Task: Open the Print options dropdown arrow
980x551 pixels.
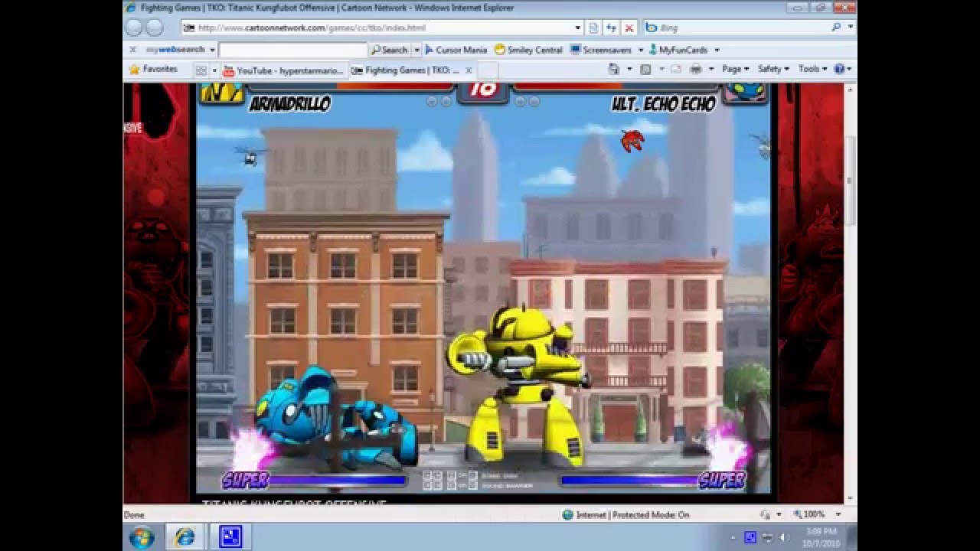Action: tap(710, 69)
